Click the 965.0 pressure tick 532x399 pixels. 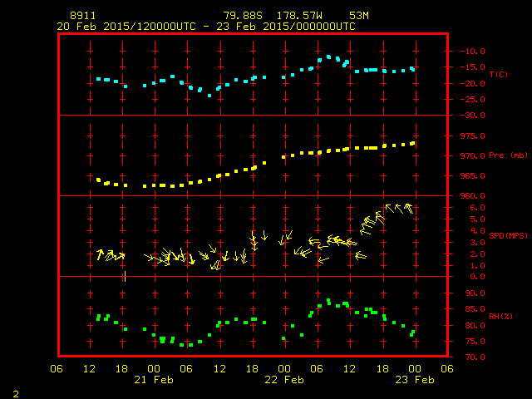click(x=473, y=176)
